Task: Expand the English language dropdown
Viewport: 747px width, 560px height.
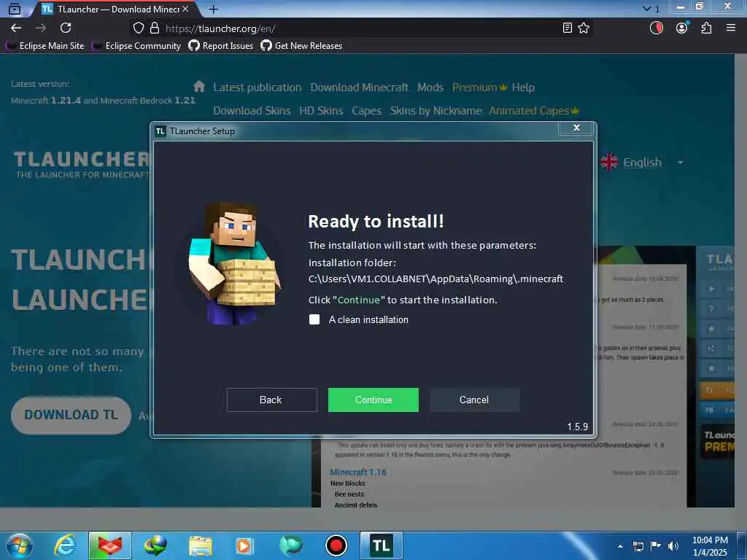Action: click(x=642, y=163)
